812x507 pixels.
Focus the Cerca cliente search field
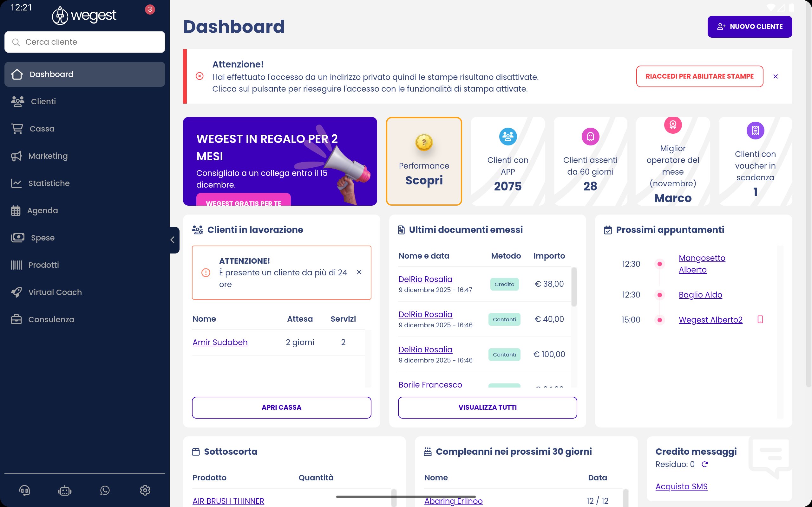coord(85,42)
